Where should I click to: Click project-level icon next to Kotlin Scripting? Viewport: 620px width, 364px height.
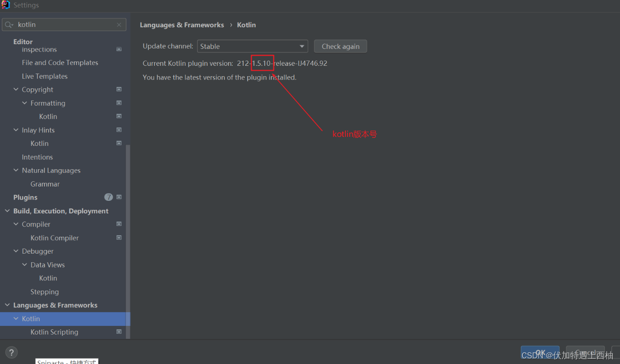click(x=119, y=332)
